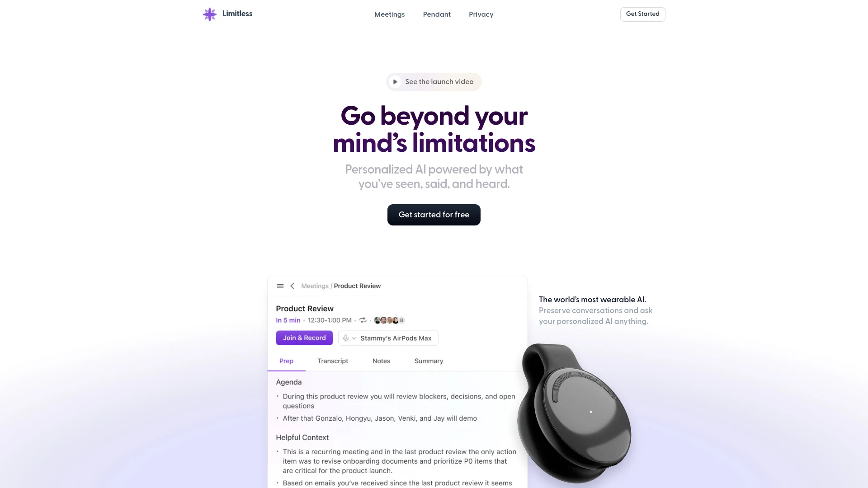Click the Meetings navigation link
The width and height of the screenshot is (868, 488).
pos(389,14)
